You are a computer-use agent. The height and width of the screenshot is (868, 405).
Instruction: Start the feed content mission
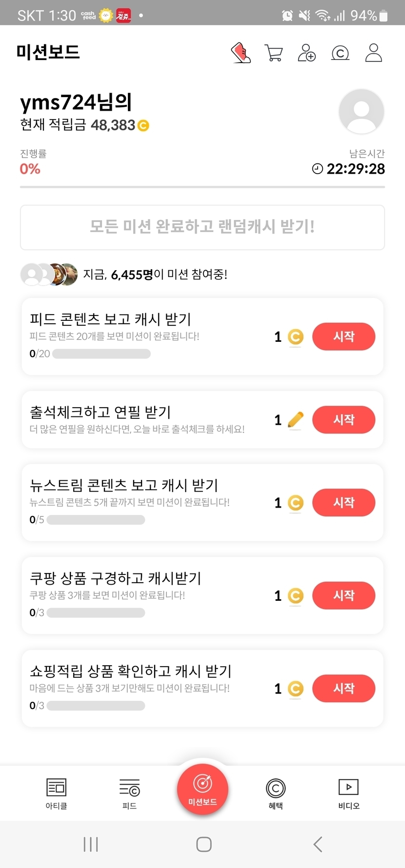coord(344,336)
